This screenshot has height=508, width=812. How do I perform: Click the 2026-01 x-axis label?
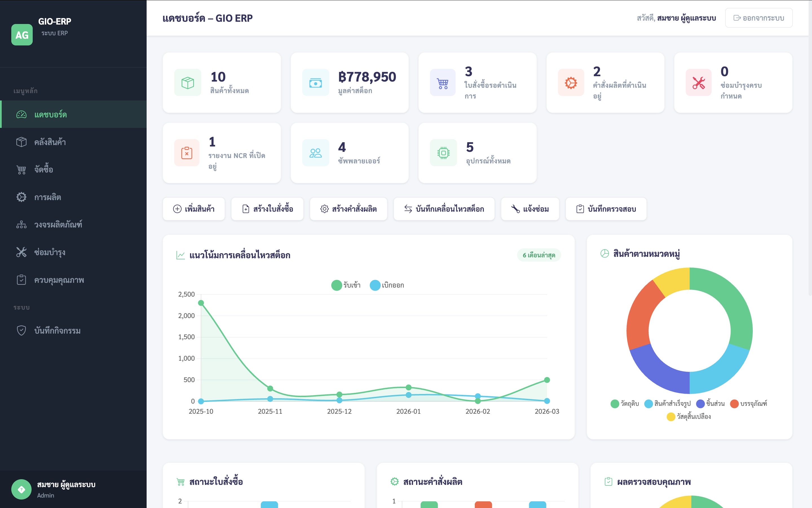pos(408,411)
